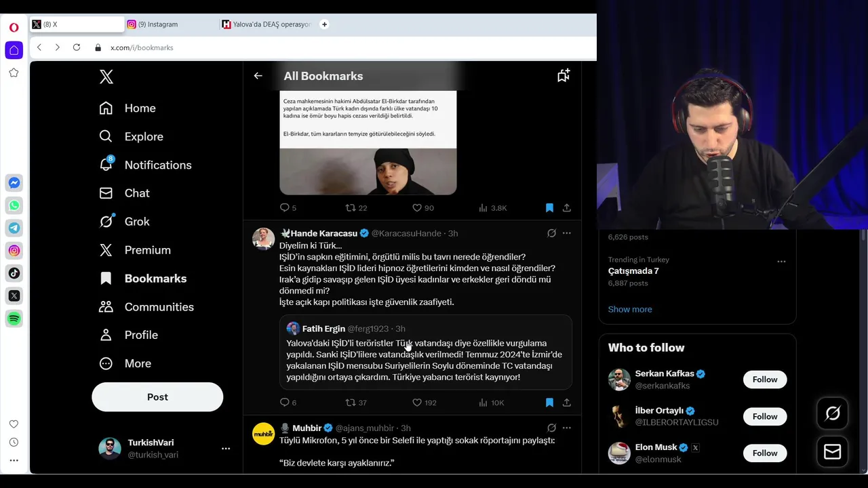This screenshot has height=488, width=868.
Task: Open Grok in X navigation
Action: click(124, 222)
